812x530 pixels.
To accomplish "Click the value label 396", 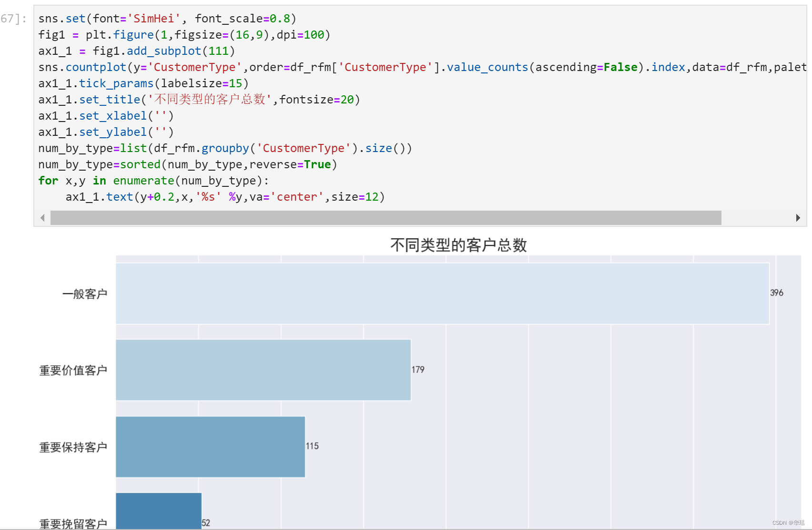I will click(x=777, y=293).
